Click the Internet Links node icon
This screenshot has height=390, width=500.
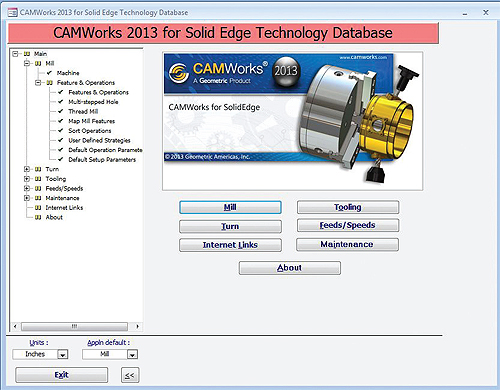pyautogui.click(x=38, y=208)
